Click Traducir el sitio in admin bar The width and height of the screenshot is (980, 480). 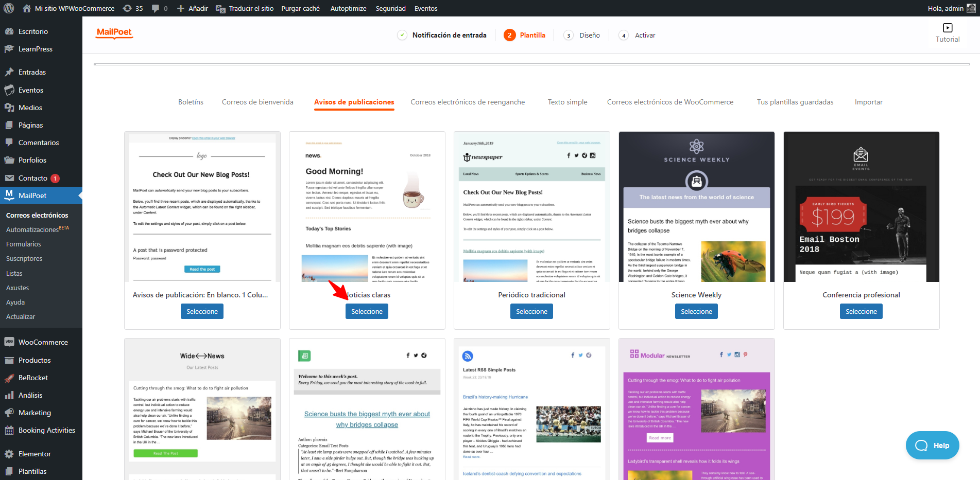(x=245, y=8)
